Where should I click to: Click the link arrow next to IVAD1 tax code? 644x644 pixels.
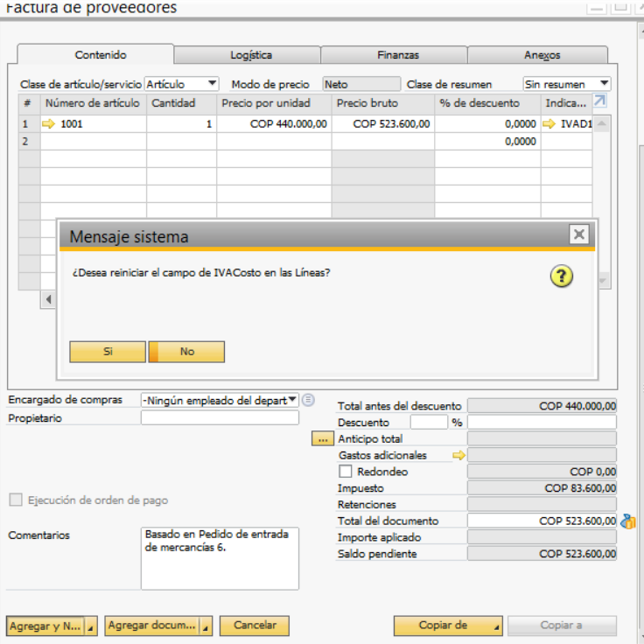click(549, 124)
